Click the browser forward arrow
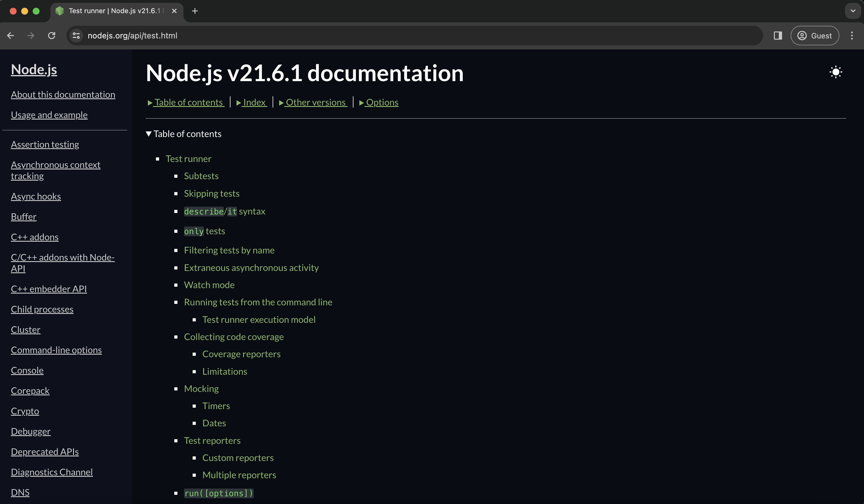Image resolution: width=864 pixels, height=504 pixels. pyautogui.click(x=31, y=36)
